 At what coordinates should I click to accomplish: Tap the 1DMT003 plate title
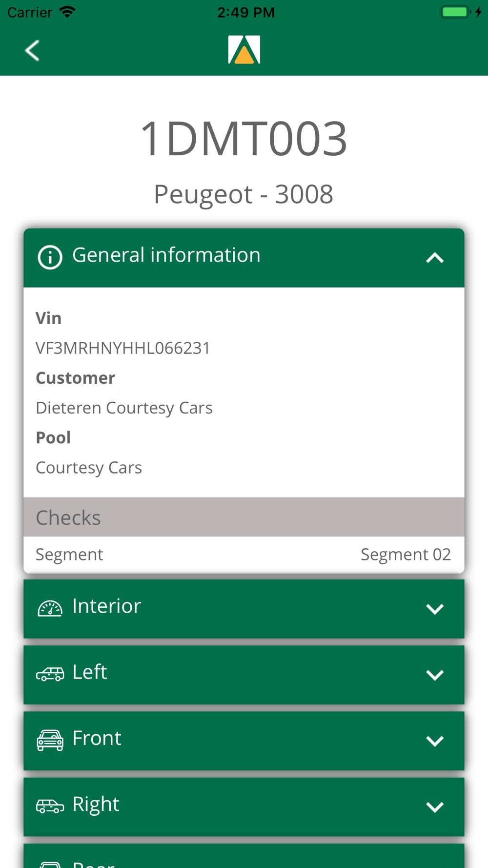coord(244,139)
